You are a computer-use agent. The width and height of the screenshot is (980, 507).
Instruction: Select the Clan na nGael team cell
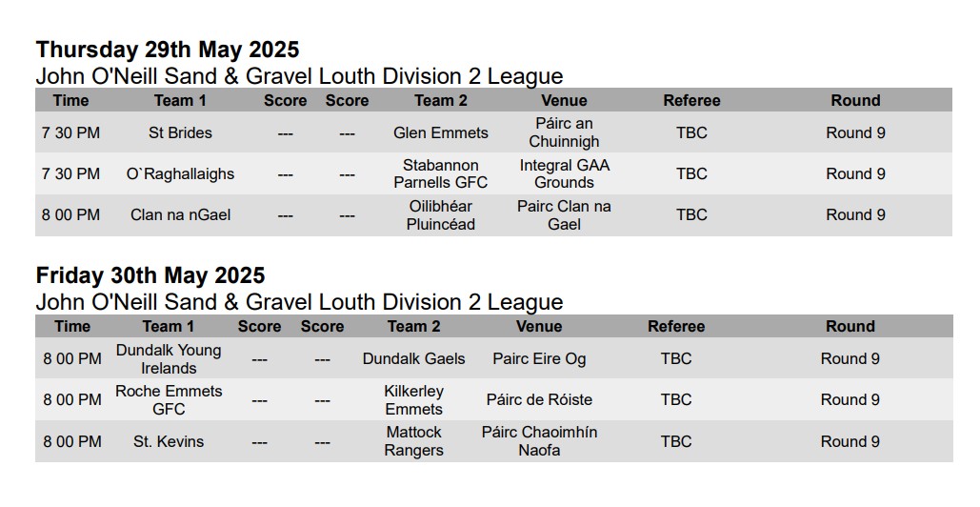pos(180,214)
